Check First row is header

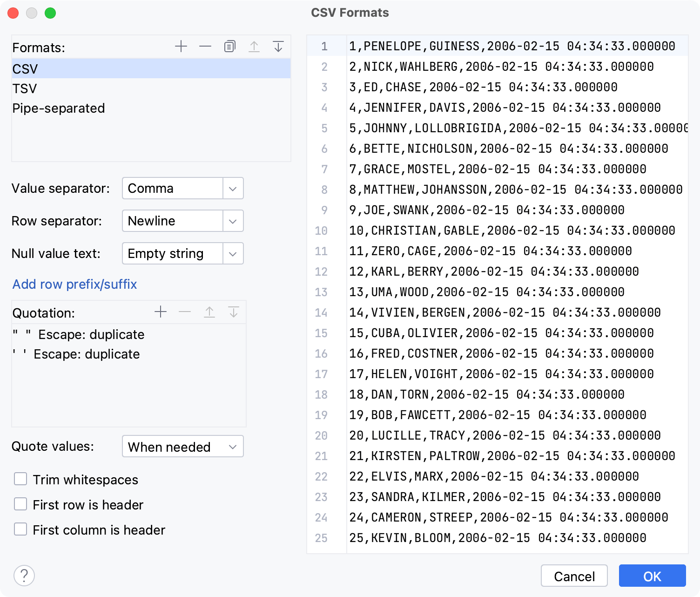point(20,504)
